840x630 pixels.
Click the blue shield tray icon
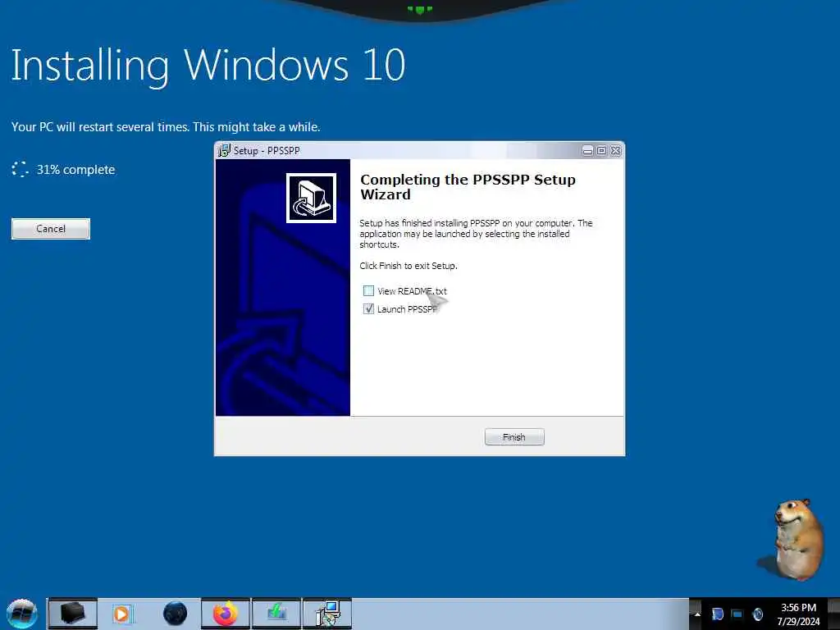tap(717, 614)
